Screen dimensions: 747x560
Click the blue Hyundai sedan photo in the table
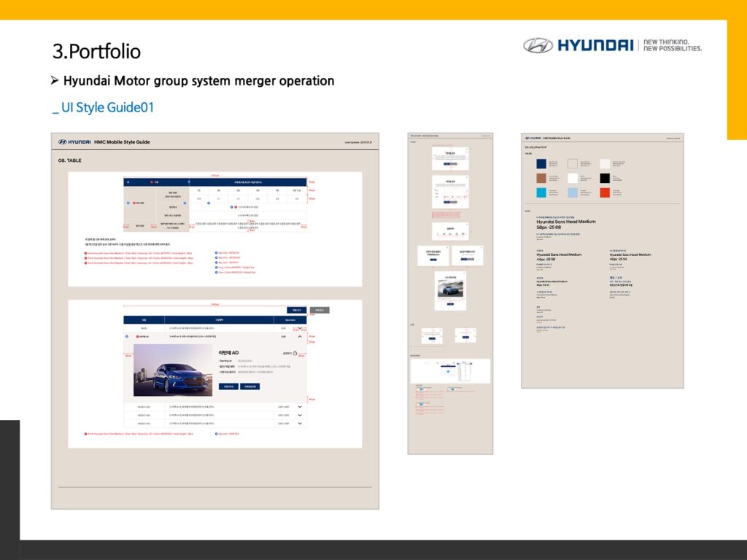[x=172, y=370]
